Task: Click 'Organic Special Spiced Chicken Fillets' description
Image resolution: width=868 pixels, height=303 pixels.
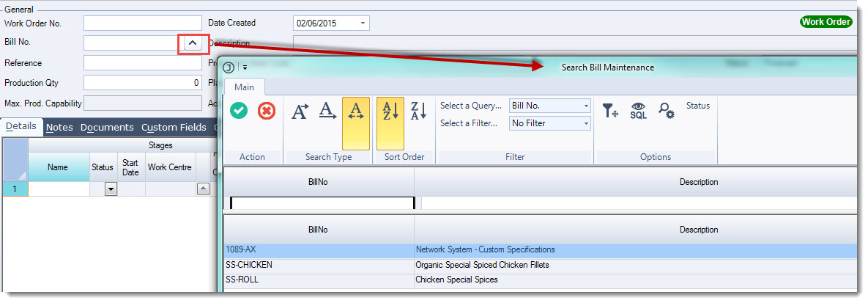Action: tap(482, 266)
